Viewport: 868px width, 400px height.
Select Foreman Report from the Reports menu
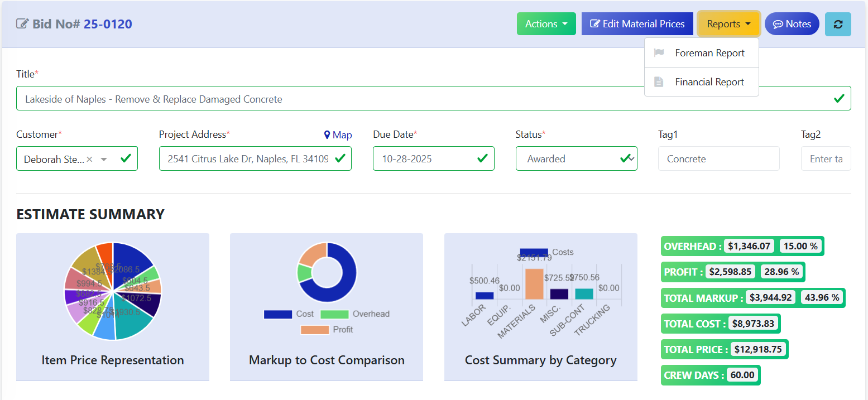[709, 52]
